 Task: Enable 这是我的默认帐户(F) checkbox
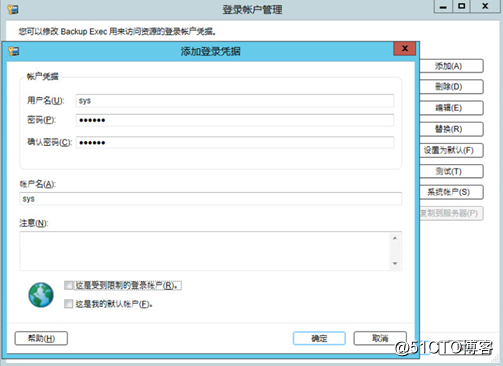69,304
